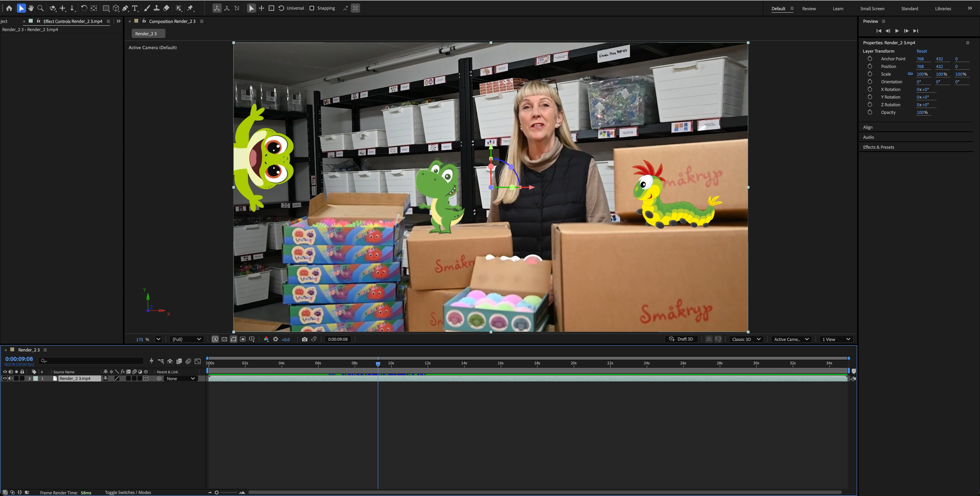Viewport: 980px width, 496px height.
Task: Open the composition mini-flowchart
Action: (x=161, y=361)
